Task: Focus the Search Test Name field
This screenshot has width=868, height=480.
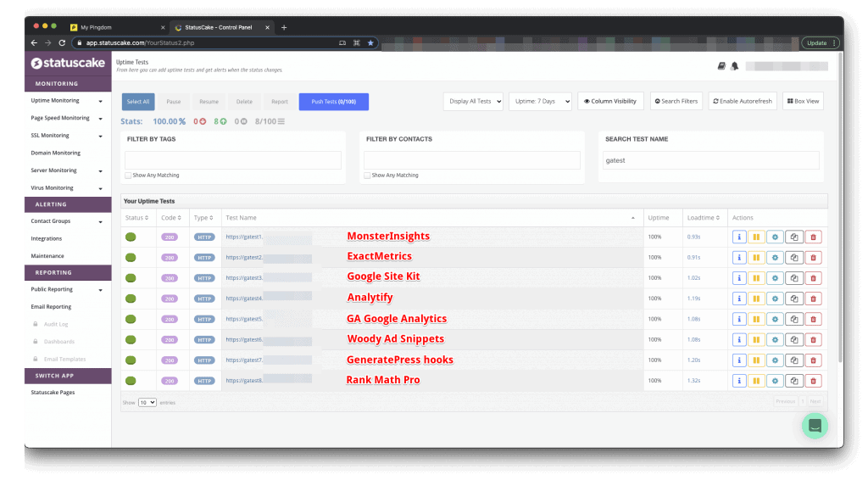Action: tap(711, 160)
